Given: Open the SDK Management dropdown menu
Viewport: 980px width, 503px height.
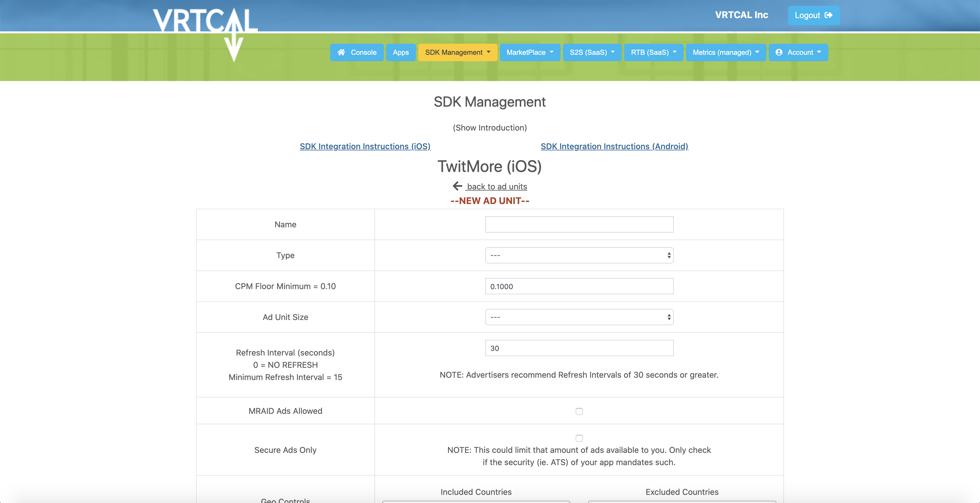Looking at the screenshot, I should click(458, 52).
